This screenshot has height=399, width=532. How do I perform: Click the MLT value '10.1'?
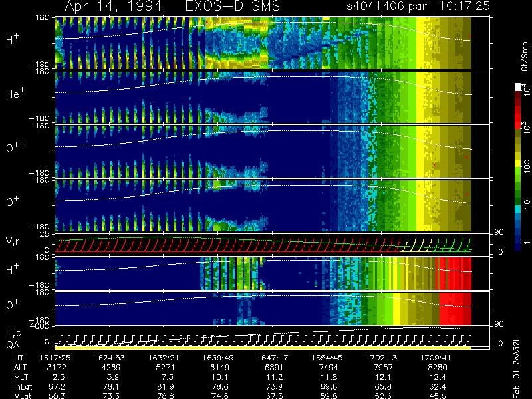[220, 377]
